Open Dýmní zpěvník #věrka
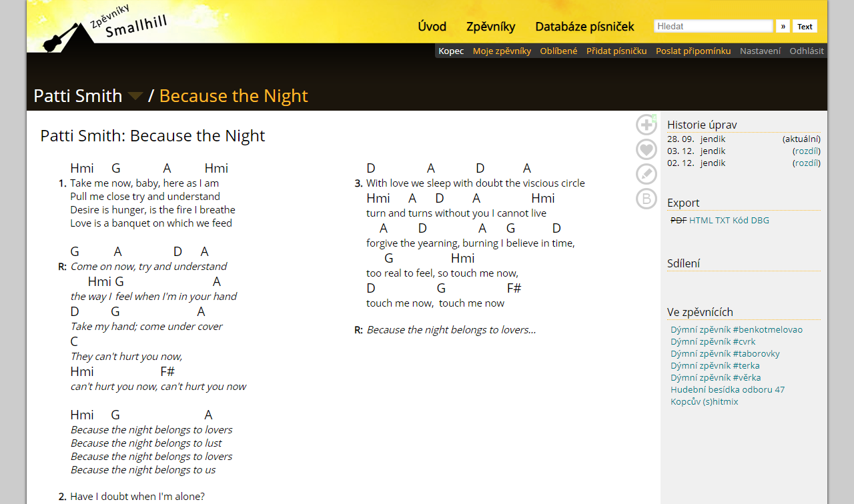 [716, 377]
